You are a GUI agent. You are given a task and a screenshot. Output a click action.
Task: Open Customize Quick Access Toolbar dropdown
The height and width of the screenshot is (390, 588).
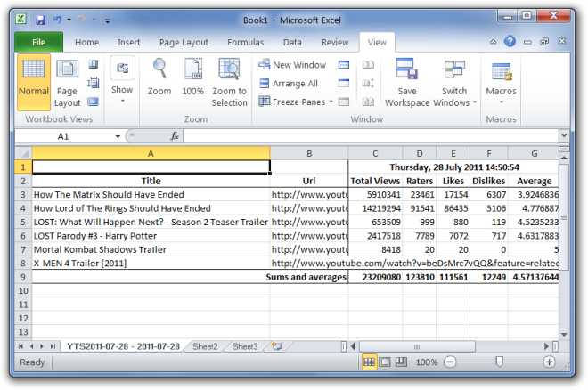coord(108,21)
